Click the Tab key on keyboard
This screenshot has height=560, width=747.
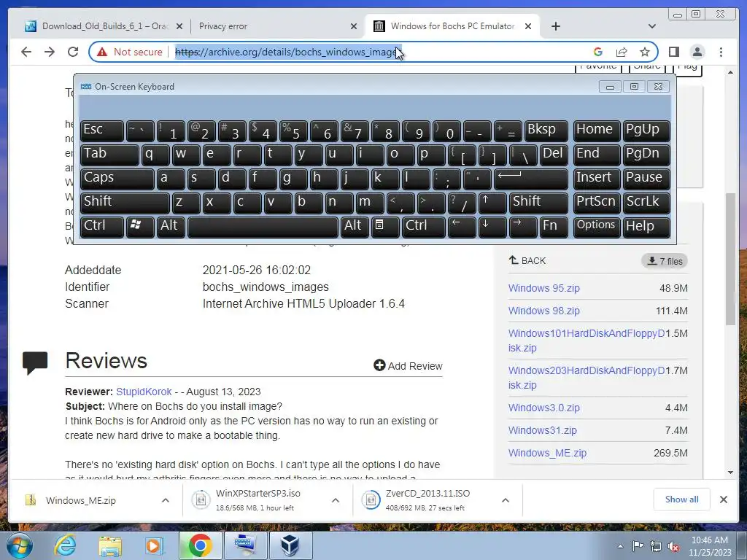click(x=109, y=155)
